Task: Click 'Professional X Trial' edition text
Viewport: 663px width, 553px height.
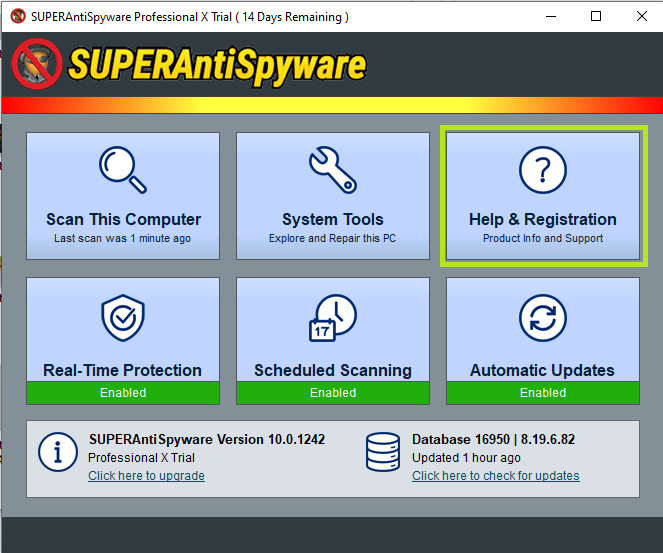Action: (141, 457)
